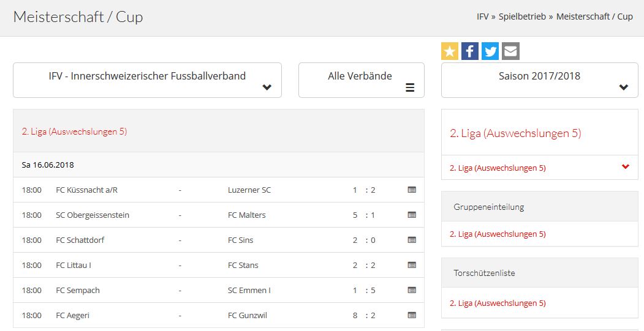Open match details icon for FC Küssnacht a/R
The height and width of the screenshot is (331, 644).
[412, 190]
